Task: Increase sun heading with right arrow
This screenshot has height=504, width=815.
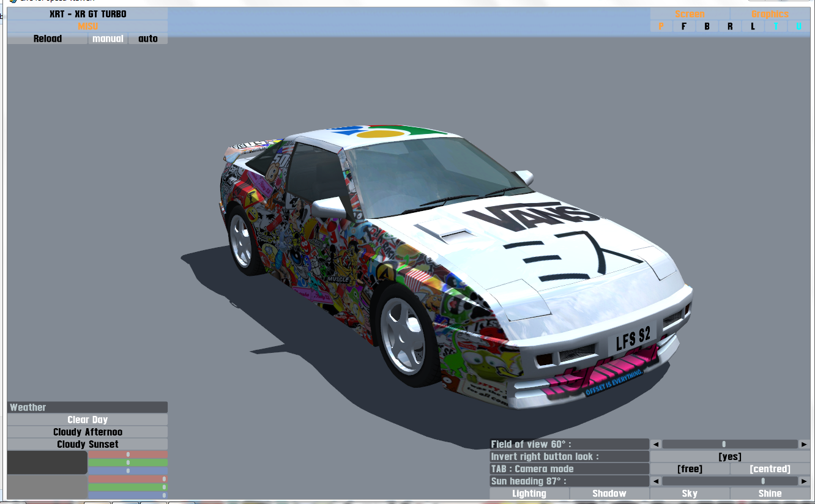Action: coord(805,481)
